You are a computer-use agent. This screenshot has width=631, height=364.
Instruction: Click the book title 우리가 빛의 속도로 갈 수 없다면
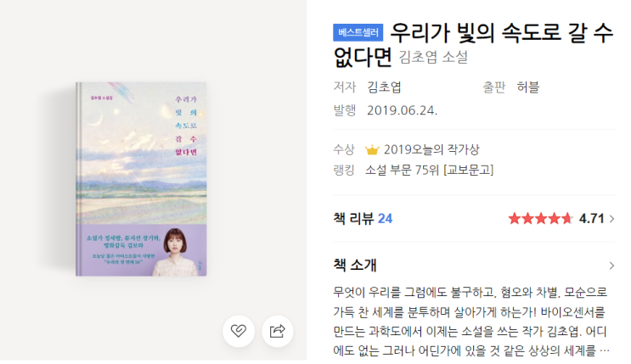pyautogui.click(x=473, y=45)
